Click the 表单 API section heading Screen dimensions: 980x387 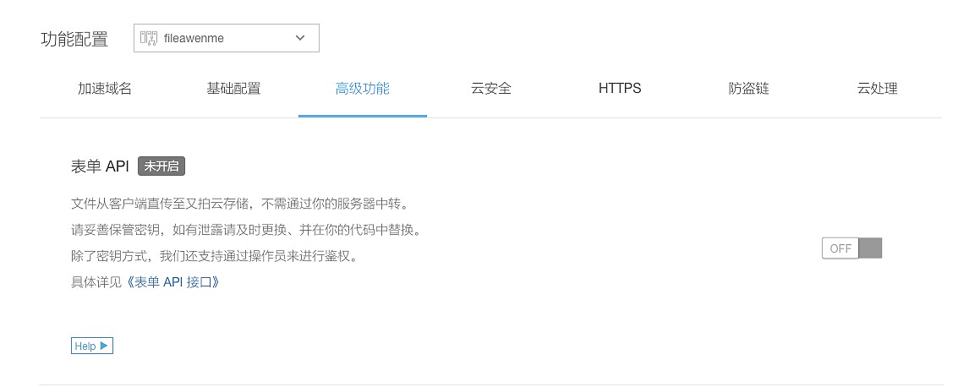[100, 166]
